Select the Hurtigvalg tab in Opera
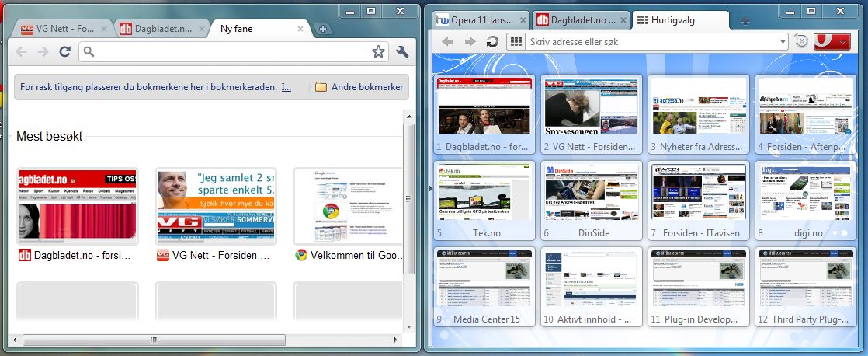Image resolution: width=868 pixels, height=356 pixels. point(681,20)
